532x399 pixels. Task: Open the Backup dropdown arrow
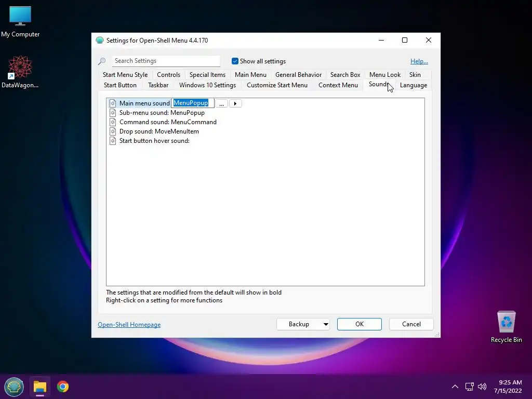(326, 324)
